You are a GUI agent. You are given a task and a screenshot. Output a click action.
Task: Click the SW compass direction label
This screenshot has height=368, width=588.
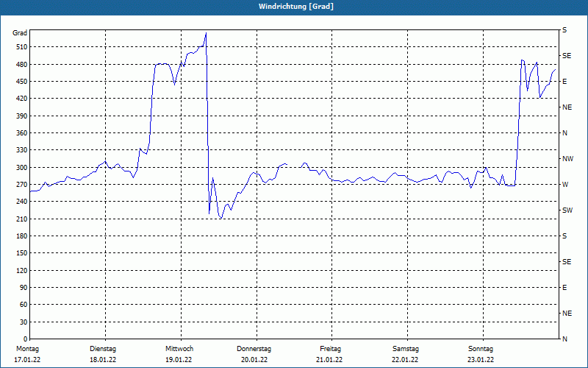tap(567, 210)
